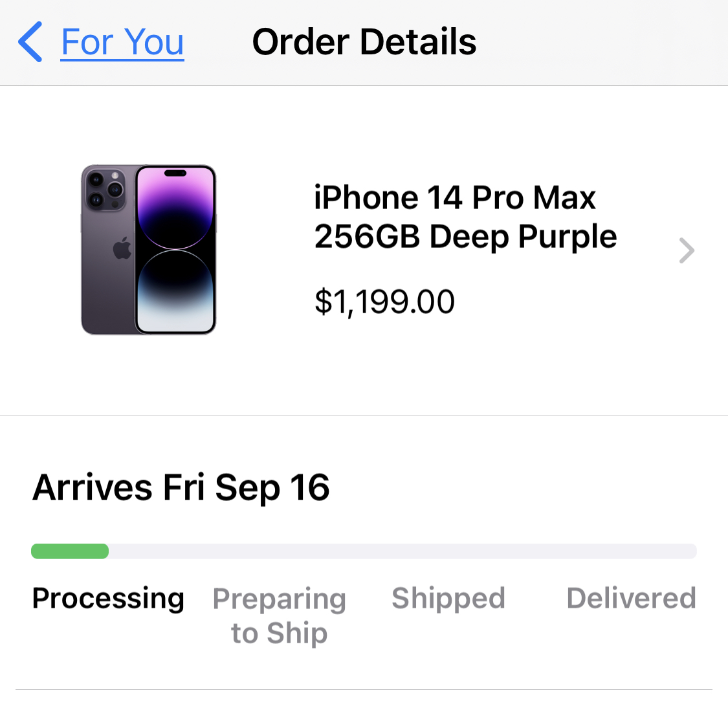This screenshot has height=719, width=728.
Task: Select the iPhone 14 Pro Max product name
Action: click(x=454, y=197)
